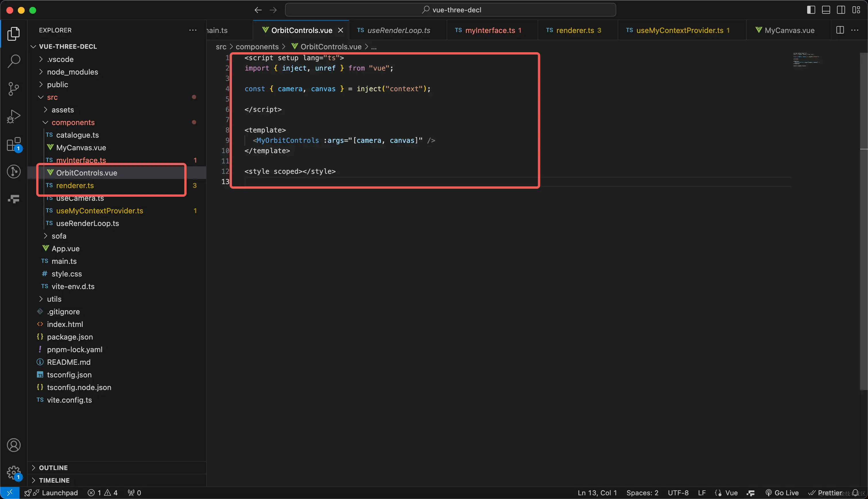Open the Run and Debug view
This screenshot has height=499, width=868.
coord(14,116)
